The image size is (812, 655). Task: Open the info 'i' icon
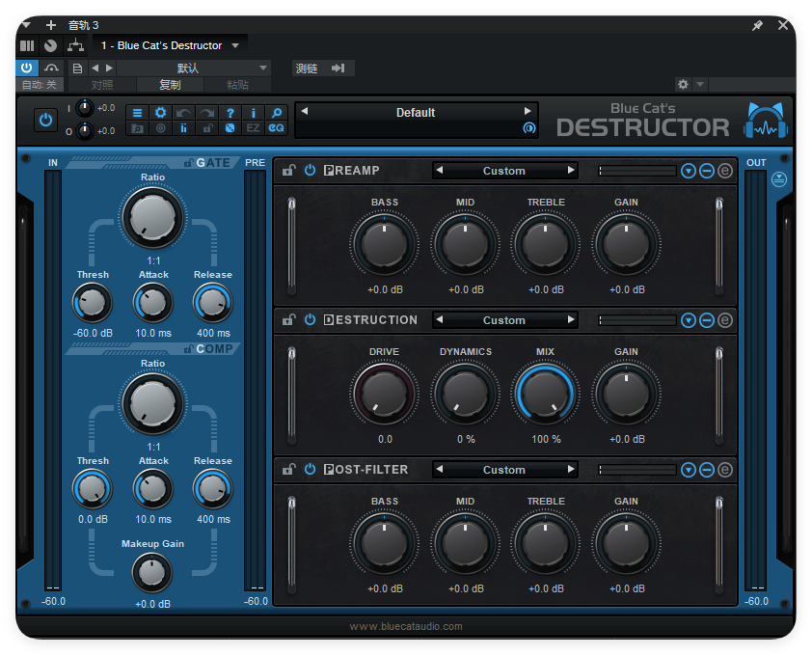(x=254, y=113)
